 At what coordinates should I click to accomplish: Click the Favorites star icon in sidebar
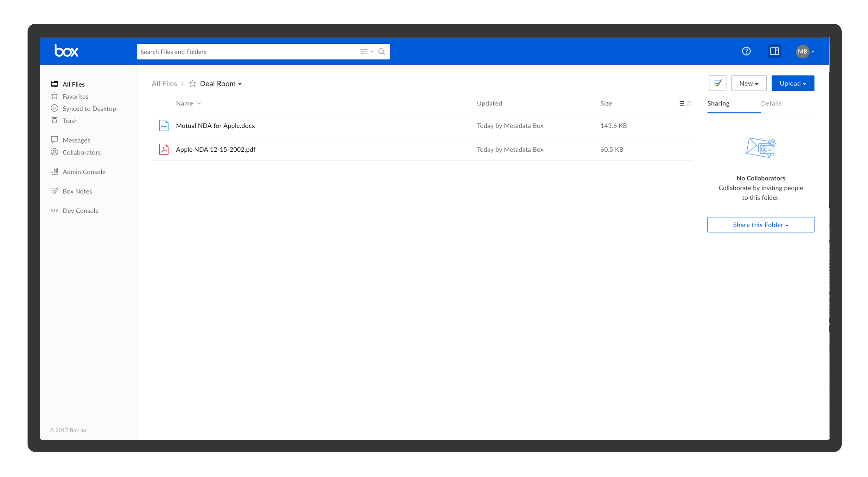click(54, 96)
